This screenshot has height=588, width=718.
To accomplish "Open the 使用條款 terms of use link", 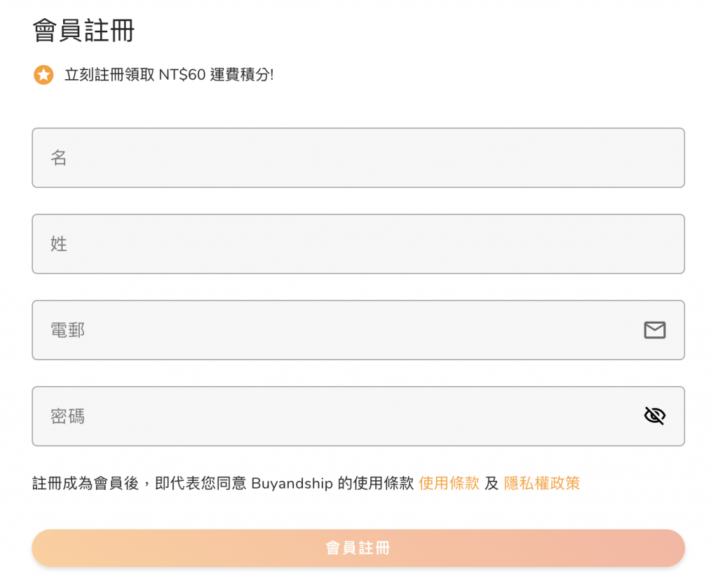I will (449, 484).
